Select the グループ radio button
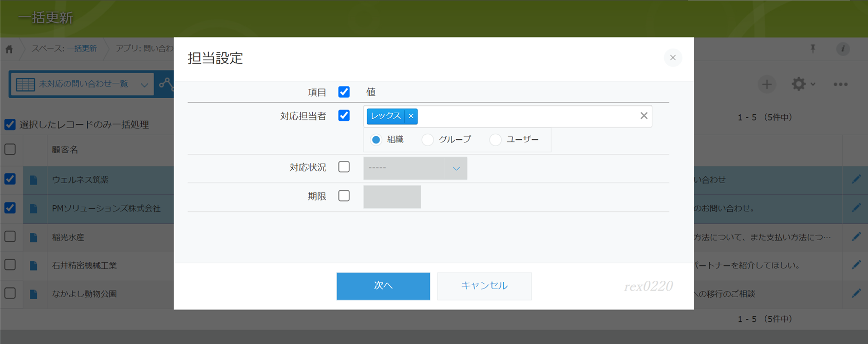This screenshot has height=344, width=868. pos(427,140)
